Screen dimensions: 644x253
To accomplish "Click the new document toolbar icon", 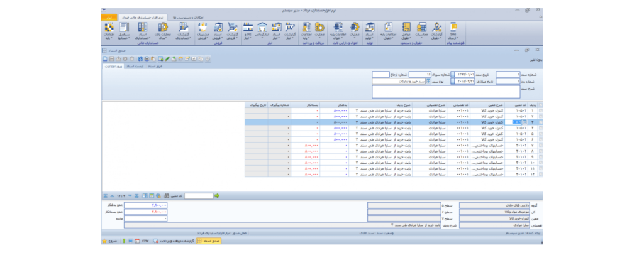I will point(105,58).
